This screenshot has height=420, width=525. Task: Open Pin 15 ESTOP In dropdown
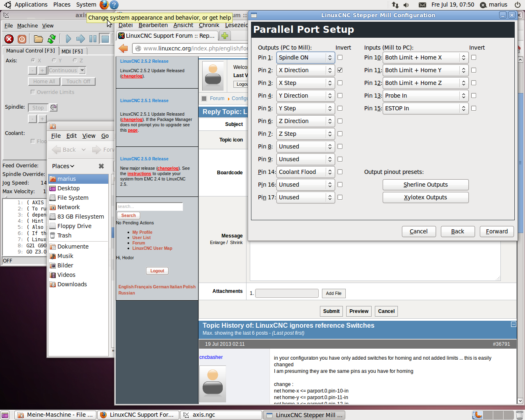pos(425,108)
